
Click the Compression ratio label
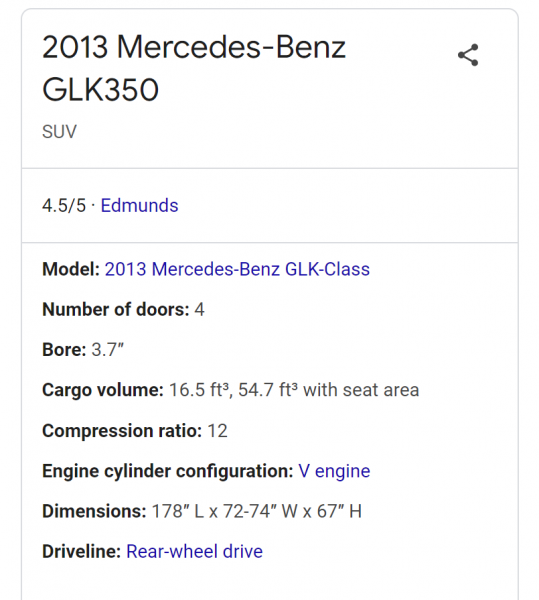(122, 431)
